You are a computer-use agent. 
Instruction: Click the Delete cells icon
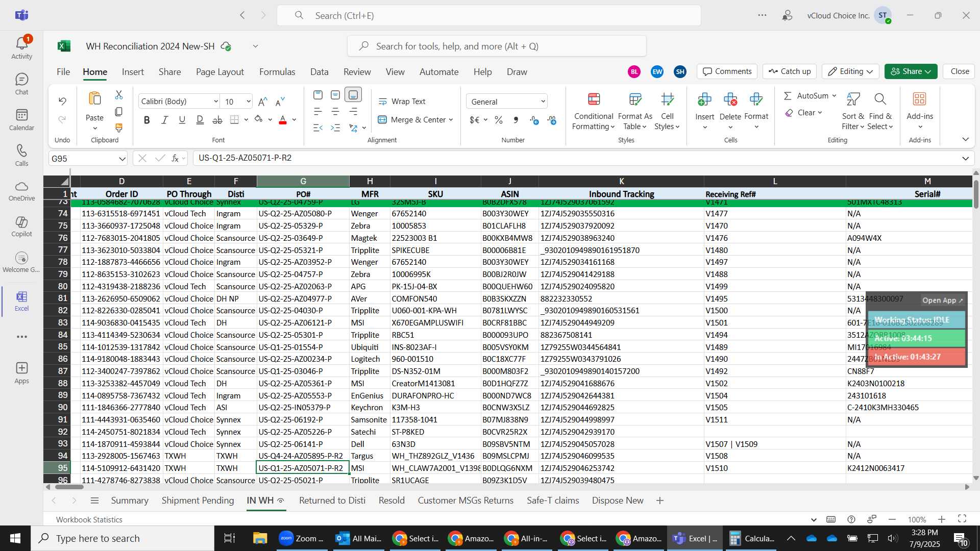click(730, 99)
